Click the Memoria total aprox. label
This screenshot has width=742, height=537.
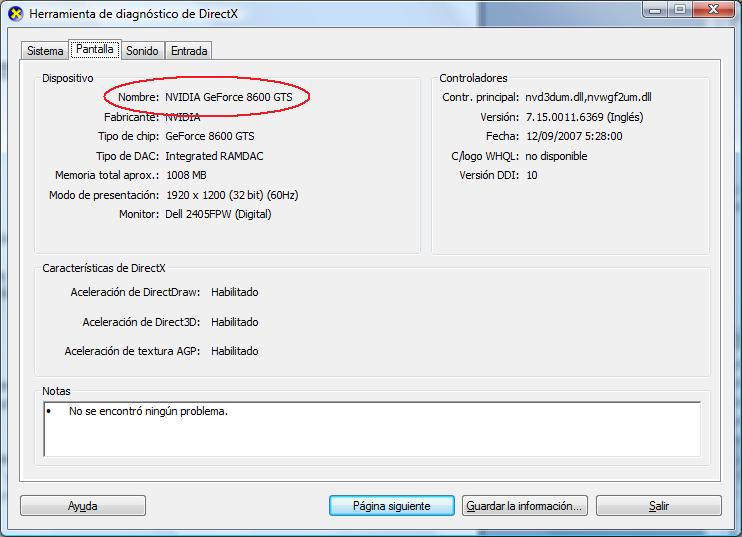coord(107,175)
